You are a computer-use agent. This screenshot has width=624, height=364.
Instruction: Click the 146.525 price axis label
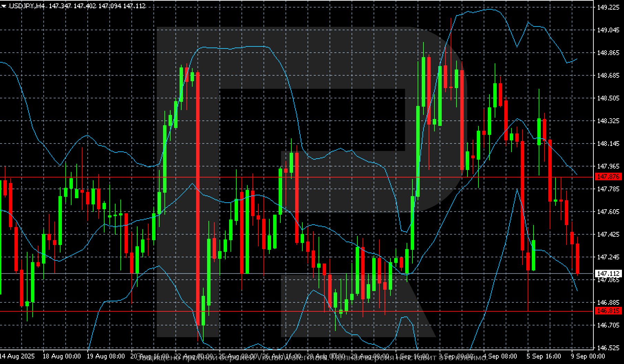coord(608,348)
